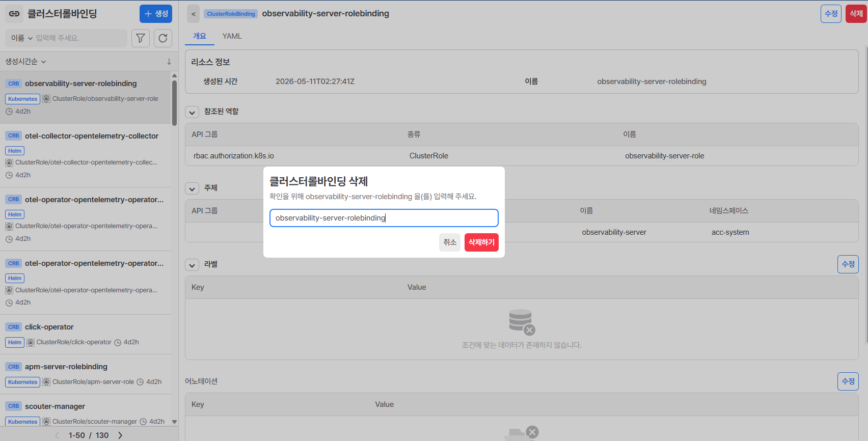868x441 pixels.
Task: Click the role icon beside ClusterRole/apm-server-role
Action: click(x=46, y=382)
